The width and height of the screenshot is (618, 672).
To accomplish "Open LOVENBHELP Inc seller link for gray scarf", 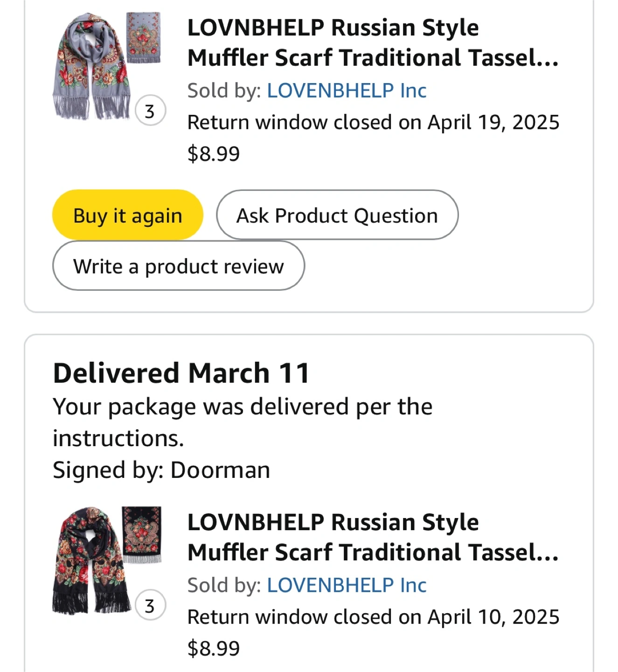I will [347, 91].
